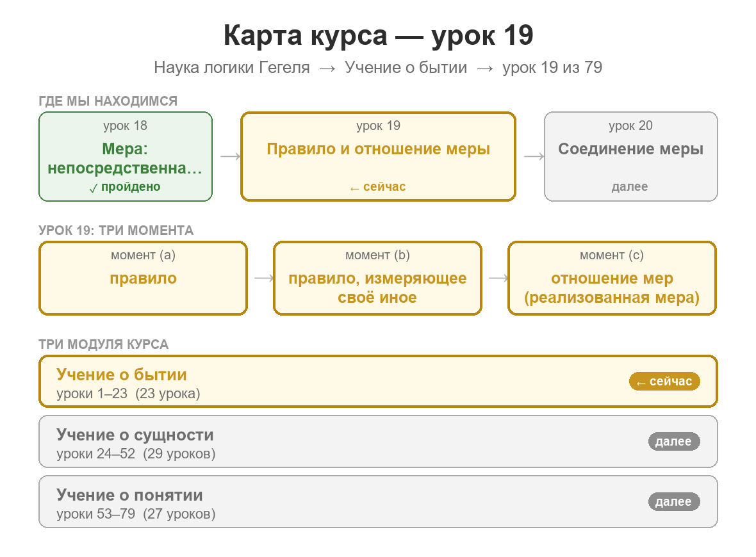The image size is (756, 557).
Task: Open the module "Учение о бытии"
Action: pyautogui.click(x=379, y=382)
